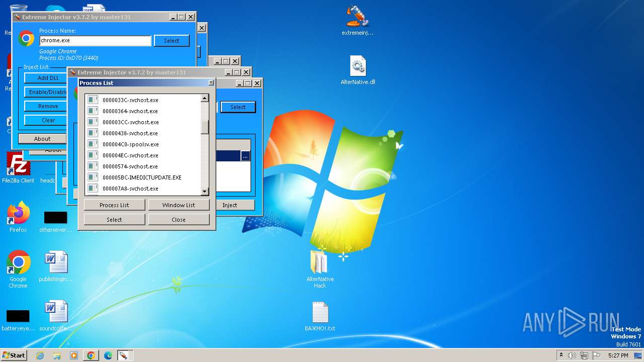Open Microsoft Edge from the taskbar
This screenshot has height=362, width=644.
click(108, 355)
